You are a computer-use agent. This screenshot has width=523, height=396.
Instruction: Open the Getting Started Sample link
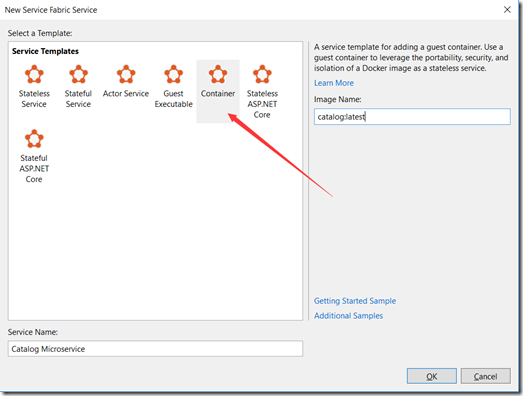(x=355, y=301)
